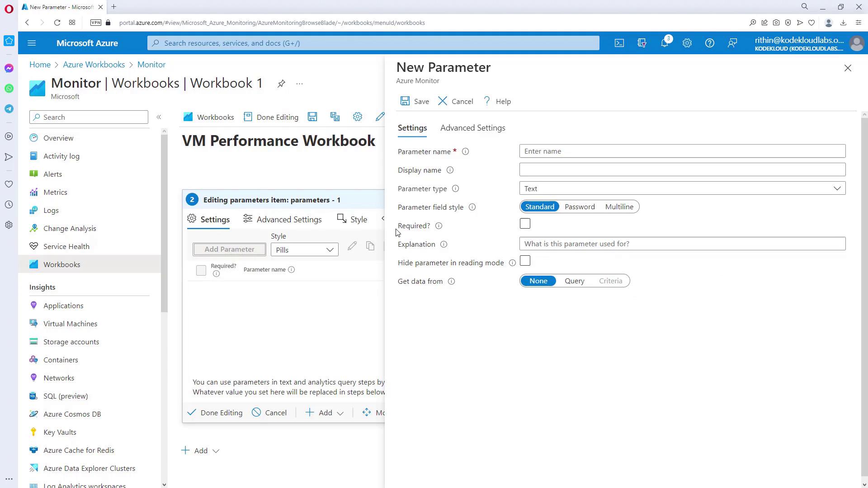
Task: Open the Azure portal hamburger menu
Action: pyautogui.click(x=32, y=43)
